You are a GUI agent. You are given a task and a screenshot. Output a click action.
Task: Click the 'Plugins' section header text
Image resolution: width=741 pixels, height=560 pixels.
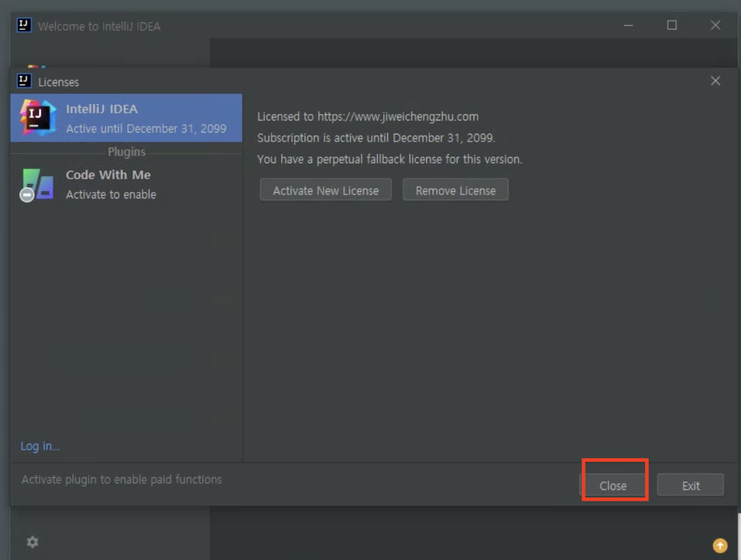(x=126, y=152)
